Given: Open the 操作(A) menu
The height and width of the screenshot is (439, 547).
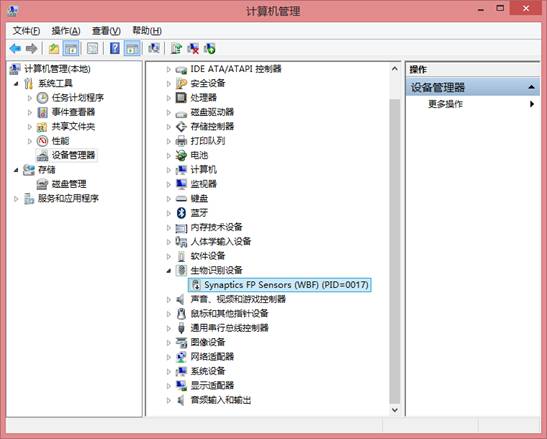Looking at the screenshot, I should 66,31.
